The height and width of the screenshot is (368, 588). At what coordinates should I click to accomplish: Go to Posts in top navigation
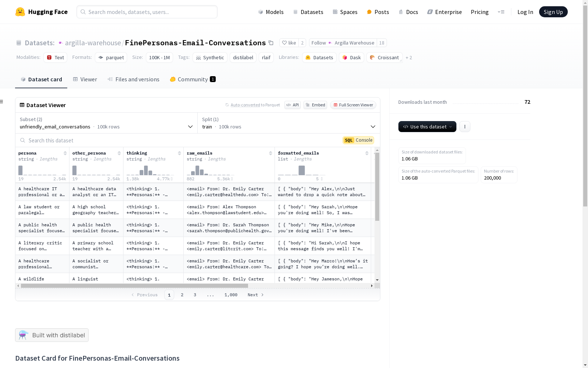(x=378, y=12)
